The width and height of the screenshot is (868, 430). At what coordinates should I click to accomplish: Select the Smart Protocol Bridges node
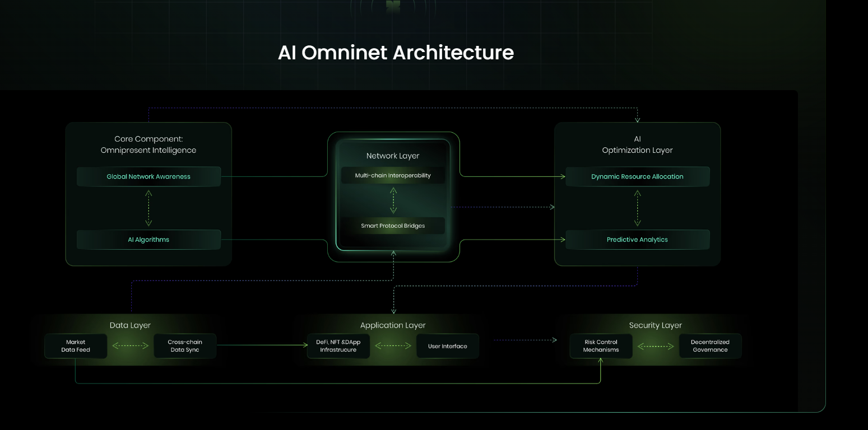393,226
